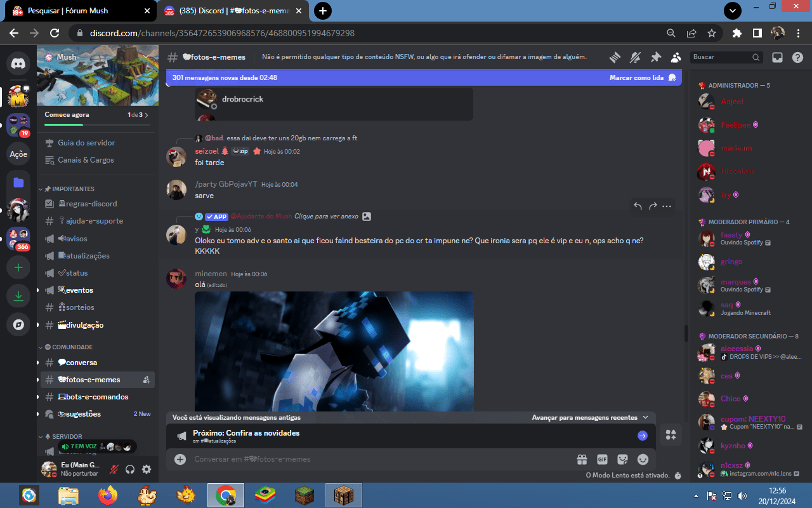Open the Discord inbox icon
This screenshot has height=508, width=812.
pos(777,57)
